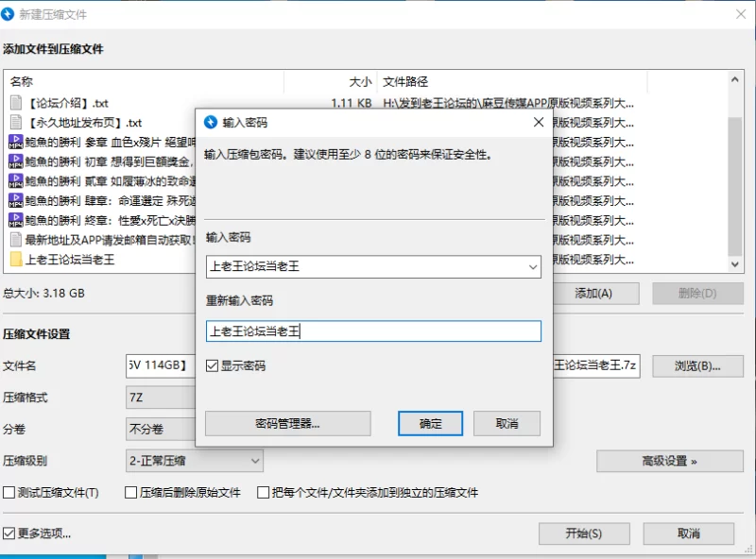756x559 pixels.
Task: Click the MP4 icon of 鲍鱼的勝利 初章
Action: (x=15, y=161)
